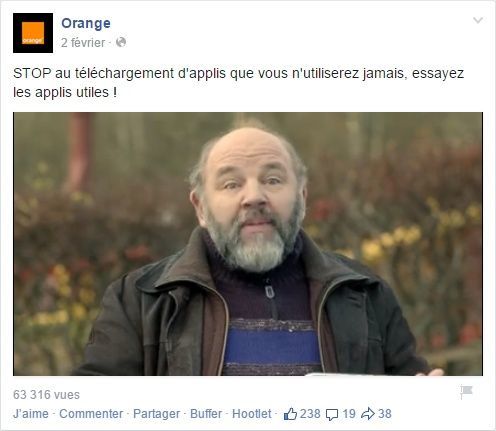
Task: Open the 2 février post timestamp
Action: (83, 43)
